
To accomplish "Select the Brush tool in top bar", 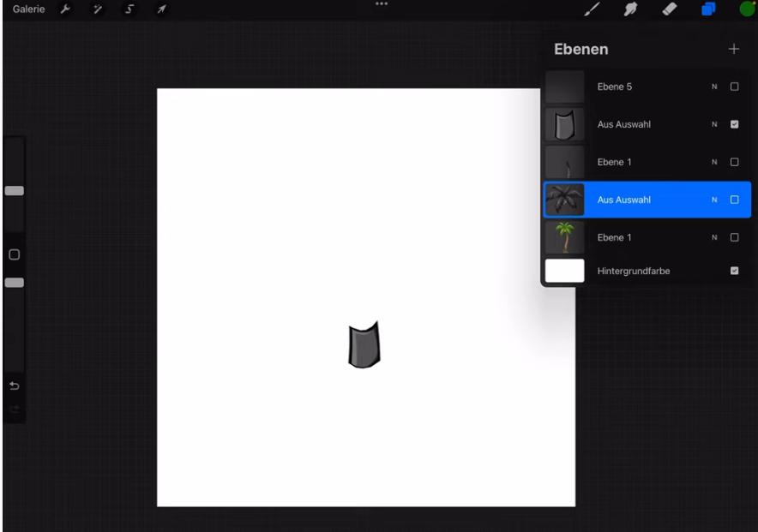I will (x=592, y=9).
